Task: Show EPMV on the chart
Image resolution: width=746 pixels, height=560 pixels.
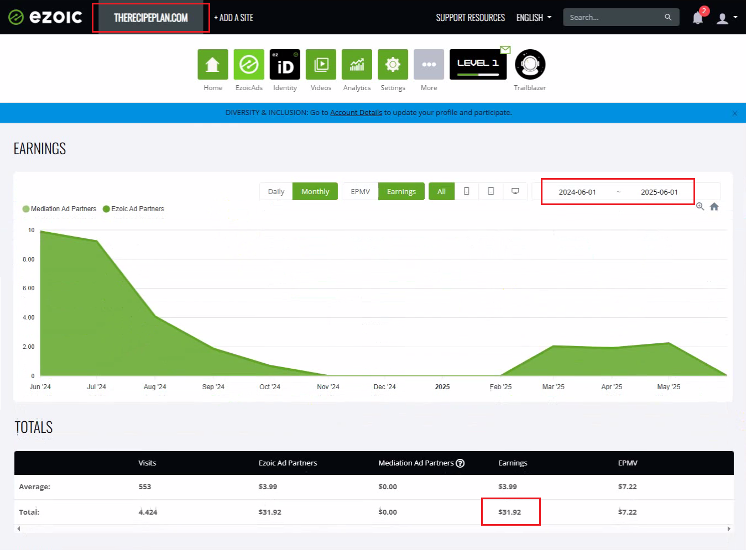Action: pyautogui.click(x=360, y=191)
